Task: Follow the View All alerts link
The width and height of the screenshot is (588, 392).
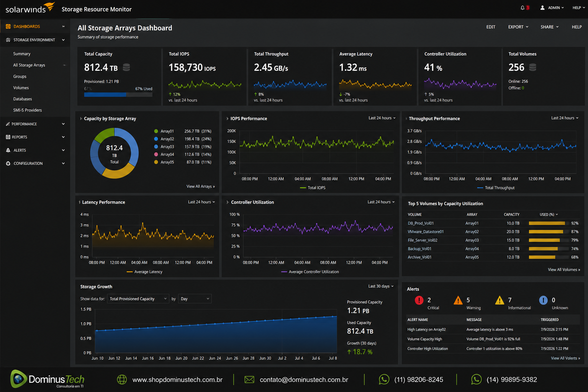Action: (x=565, y=358)
